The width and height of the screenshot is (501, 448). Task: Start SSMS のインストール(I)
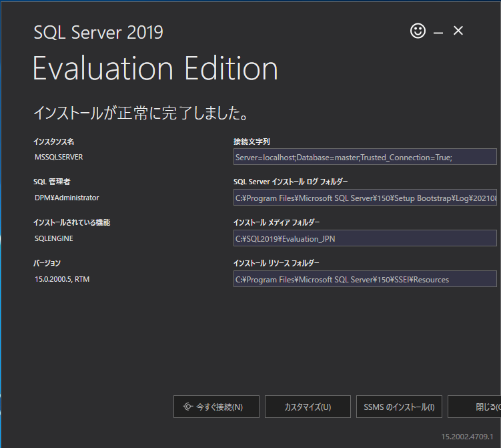[399, 407]
